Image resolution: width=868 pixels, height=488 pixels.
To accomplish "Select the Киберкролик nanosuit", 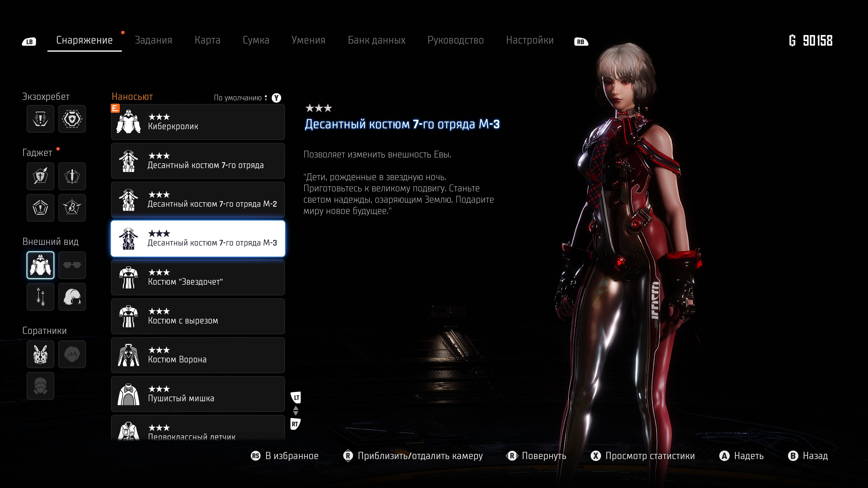I will tap(198, 122).
